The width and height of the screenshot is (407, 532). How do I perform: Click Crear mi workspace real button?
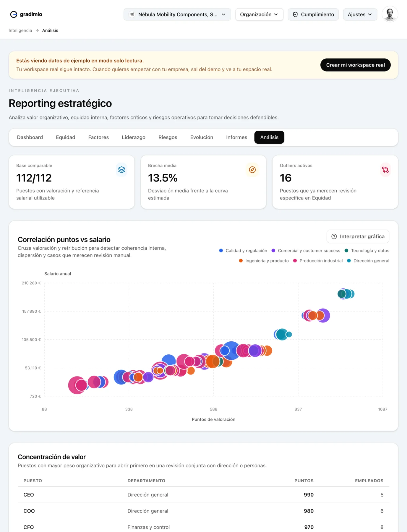[x=355, y=65]
